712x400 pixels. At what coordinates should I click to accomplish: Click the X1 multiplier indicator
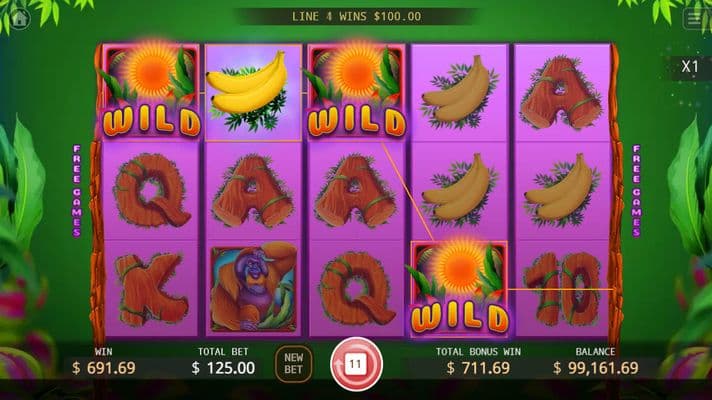tap(690, 67)
